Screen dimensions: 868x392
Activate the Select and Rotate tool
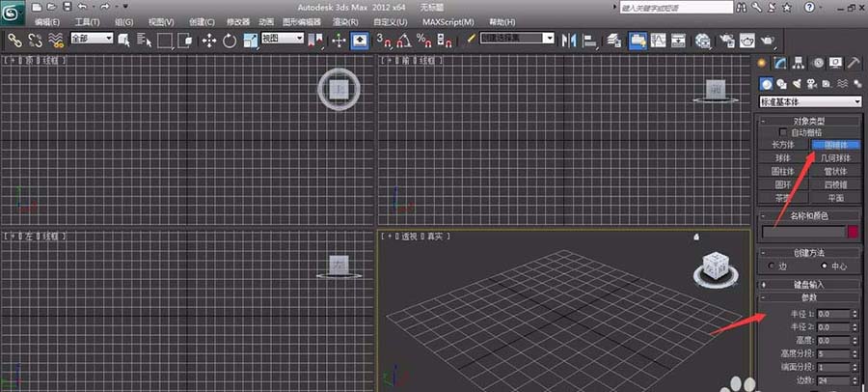tap(230, 40)
